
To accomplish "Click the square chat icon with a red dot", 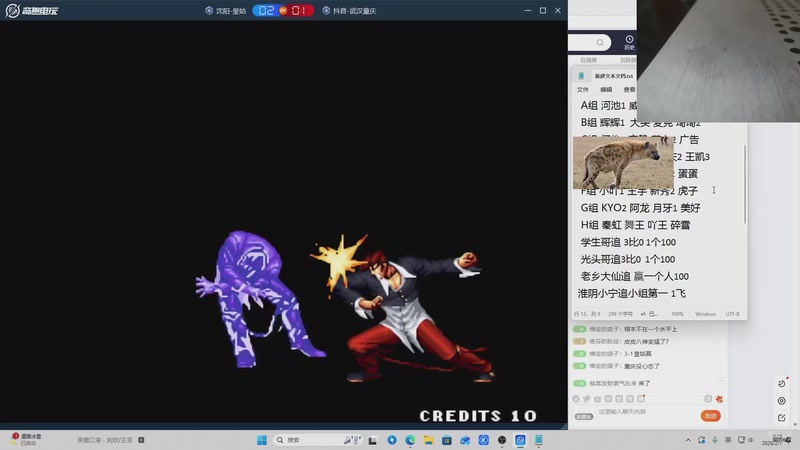I will 641,398.
